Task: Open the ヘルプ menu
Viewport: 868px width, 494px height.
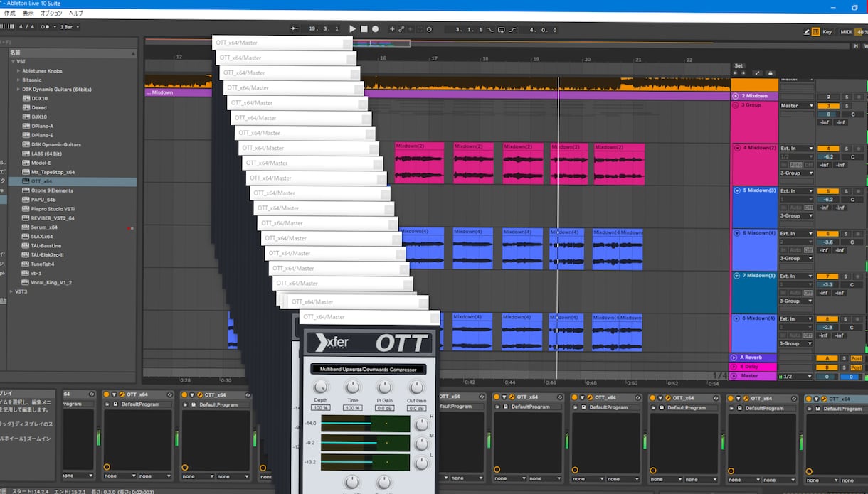Action: [75, 14]
